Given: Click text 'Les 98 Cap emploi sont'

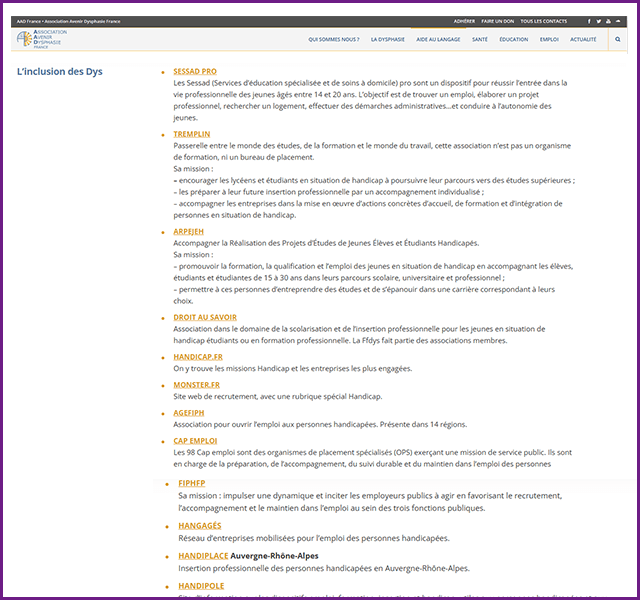Looking at the screenshot, I should (x=212, y=453).
